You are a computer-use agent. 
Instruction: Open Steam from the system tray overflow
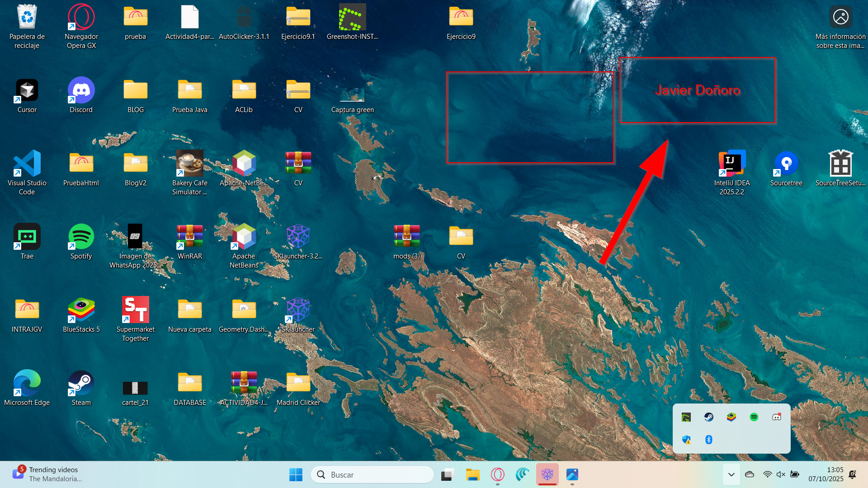pyautogui.click(x=708, y=417)
